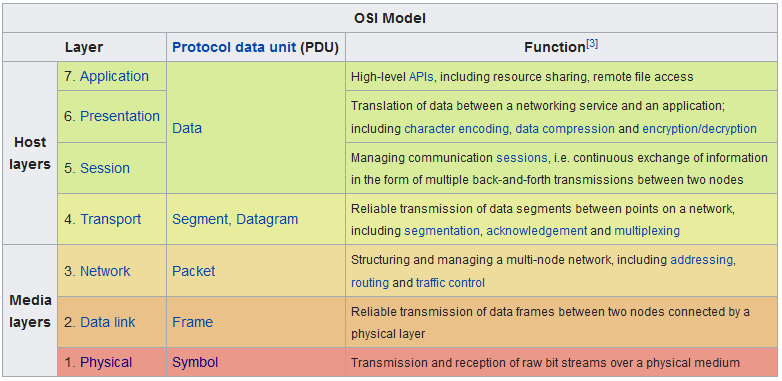Follow the APIs link in Application row

click(421, 77)
